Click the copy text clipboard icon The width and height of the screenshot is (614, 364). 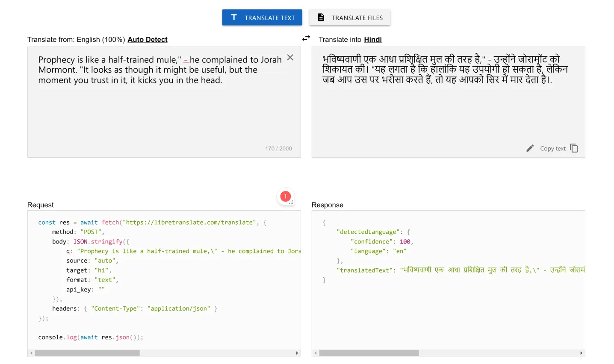[574, 148]
